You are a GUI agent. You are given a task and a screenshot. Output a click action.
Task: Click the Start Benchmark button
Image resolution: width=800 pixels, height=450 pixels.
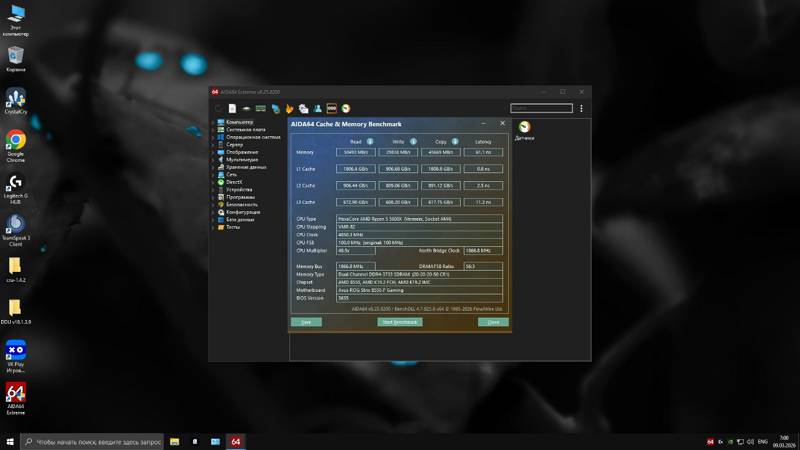pyautogui.click(x=400, y=322)
